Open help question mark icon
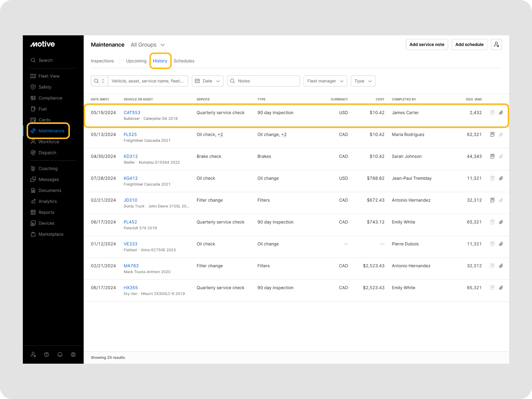This screenshot has height=399, width=532. 46,355
